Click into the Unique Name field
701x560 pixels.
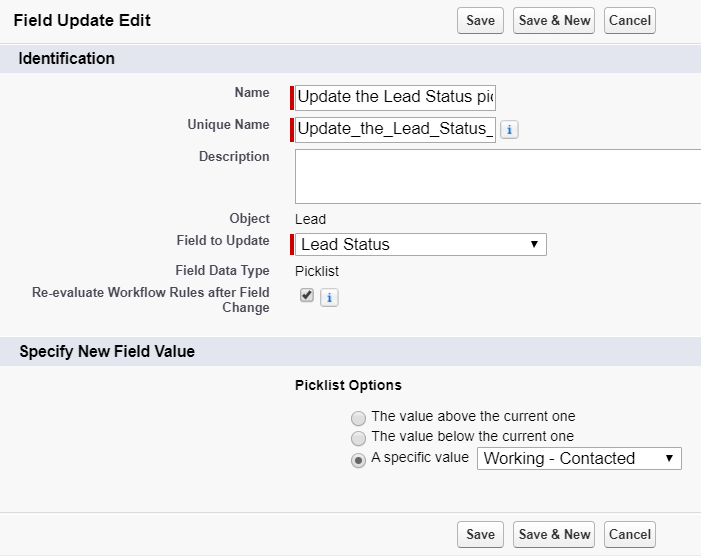[x=396, y=129]
